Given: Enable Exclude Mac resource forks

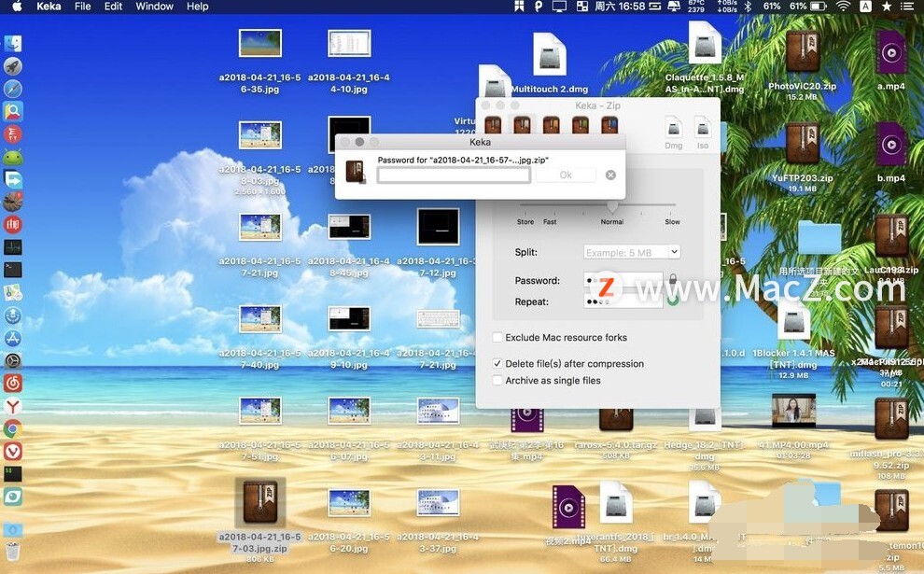Looking at the screenshot, I should pos(498,338).
